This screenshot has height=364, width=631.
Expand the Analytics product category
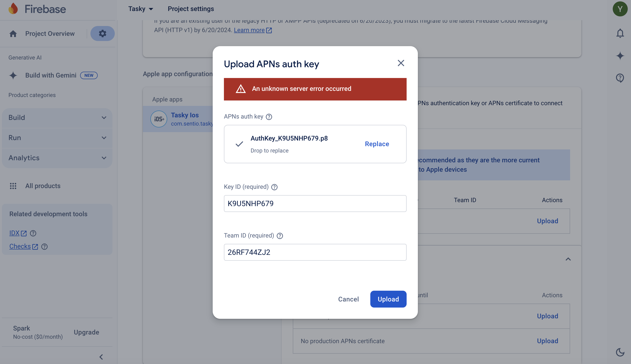57,158
